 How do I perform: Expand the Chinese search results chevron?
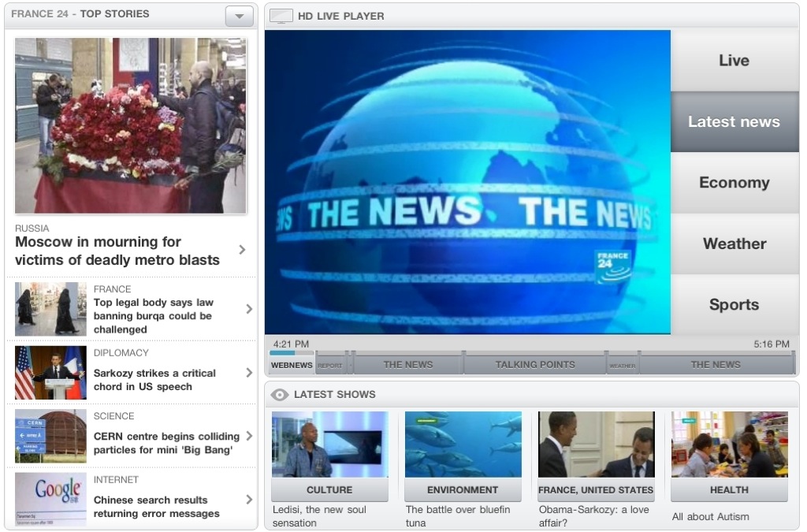click(x=249, y=500)
